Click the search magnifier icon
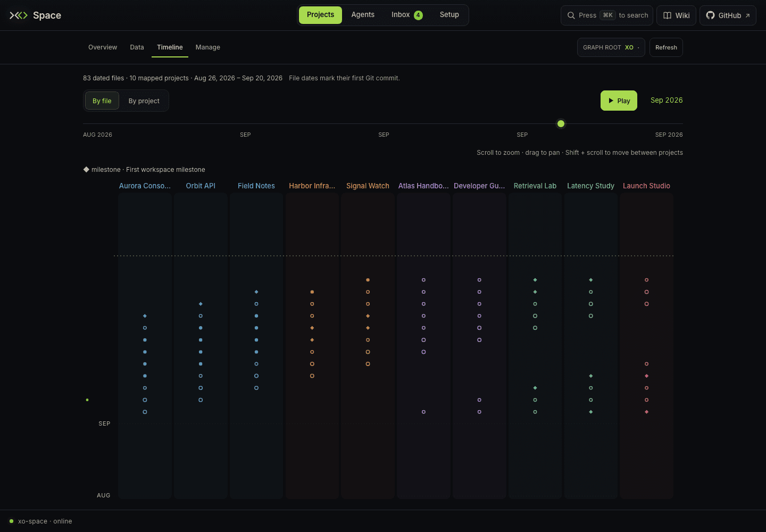This screenshot has height=532, width=766. tap(571, 15)
